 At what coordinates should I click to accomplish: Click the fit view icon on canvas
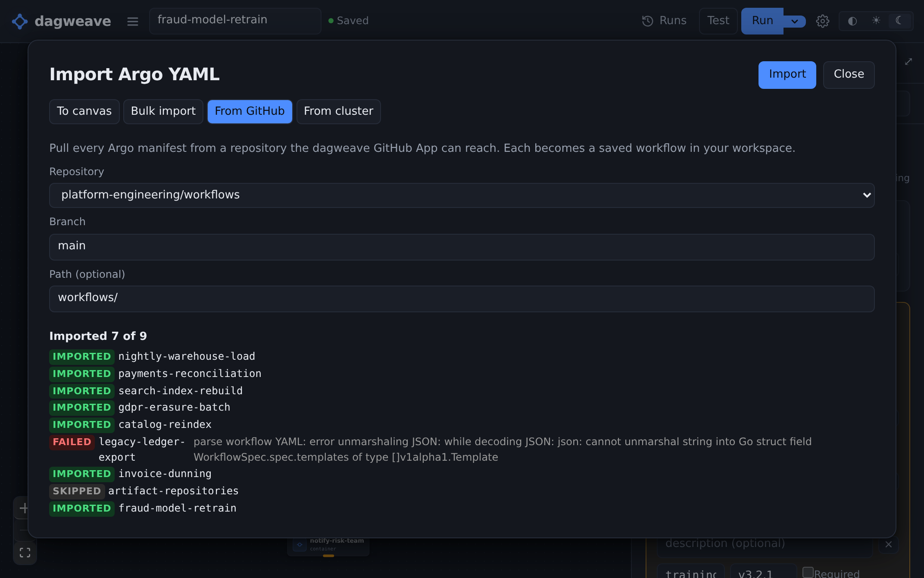(x=25, y=553)
